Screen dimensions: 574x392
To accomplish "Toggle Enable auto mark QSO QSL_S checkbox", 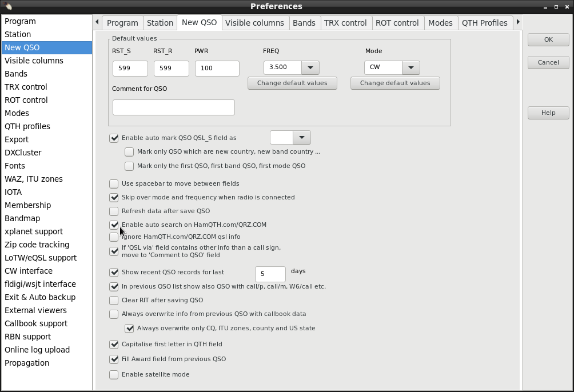I will [114, 138].
